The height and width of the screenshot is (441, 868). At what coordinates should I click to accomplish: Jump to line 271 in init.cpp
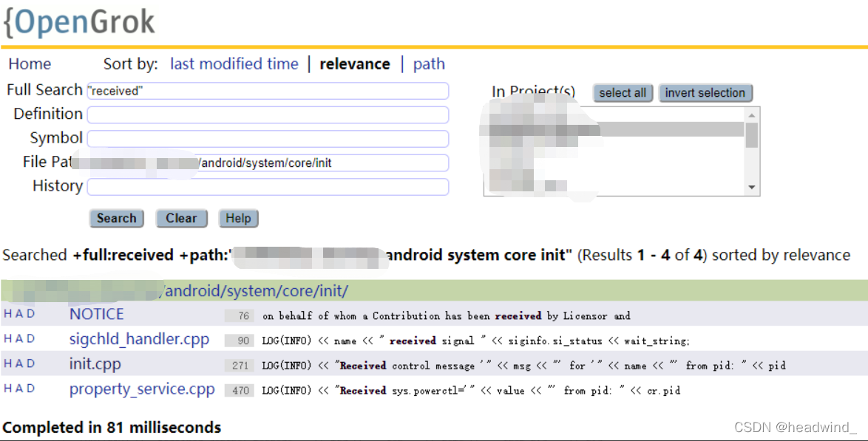240,366
